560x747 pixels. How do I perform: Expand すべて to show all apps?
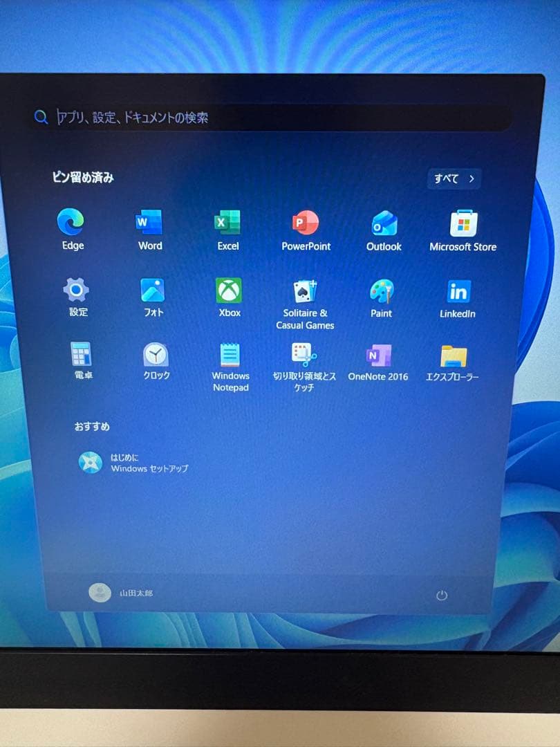[454, 178]
